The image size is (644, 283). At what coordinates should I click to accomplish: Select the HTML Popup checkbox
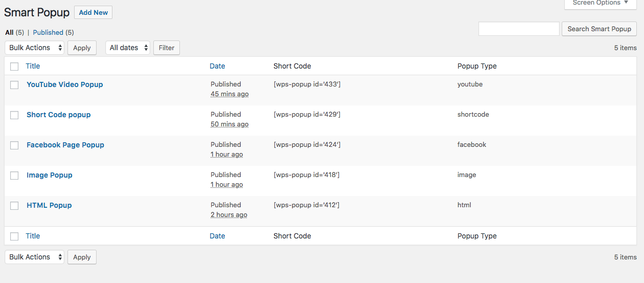point(14,206)
